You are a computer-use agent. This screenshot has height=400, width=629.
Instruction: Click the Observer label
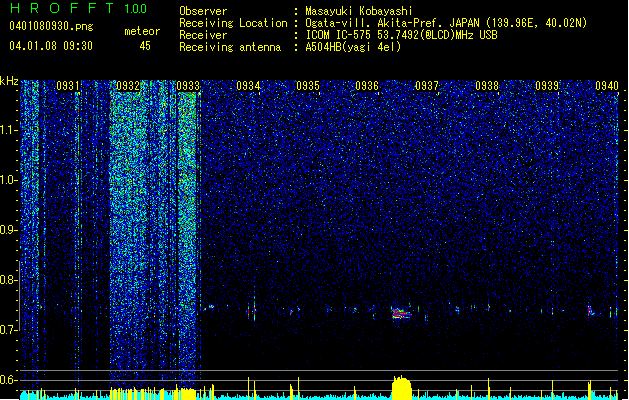click(x=203, y=11)
